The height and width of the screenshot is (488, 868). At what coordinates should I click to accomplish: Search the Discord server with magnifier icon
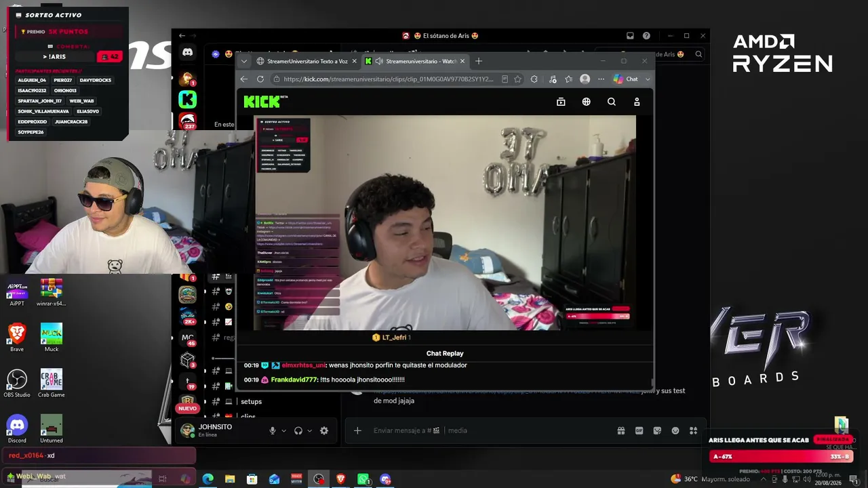[x=698, y=54]
